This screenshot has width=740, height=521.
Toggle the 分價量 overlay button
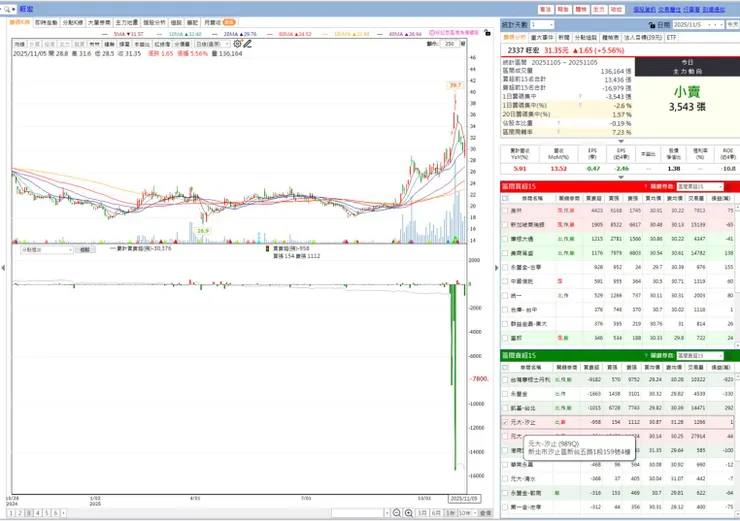coord(182,44)
